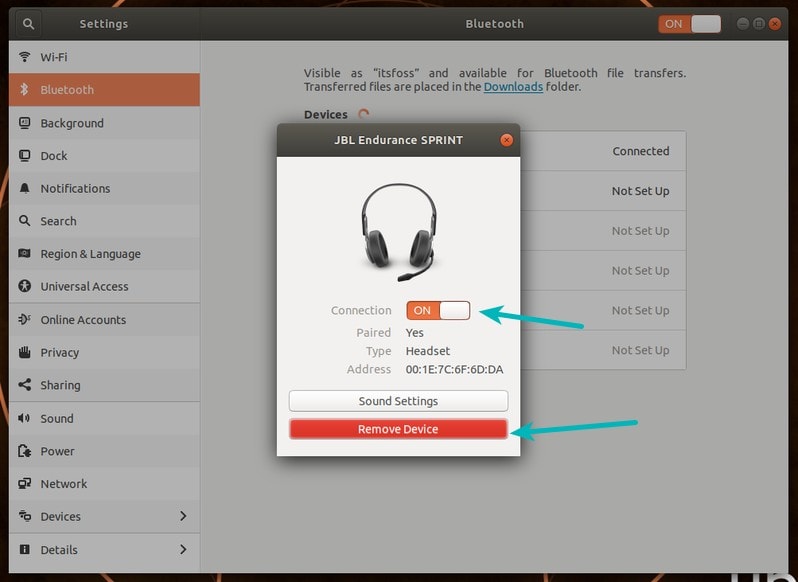Click the Sharing icon in sidebar
The width and height of the screenshot is (798, 582).
click(x=24, y=385)
